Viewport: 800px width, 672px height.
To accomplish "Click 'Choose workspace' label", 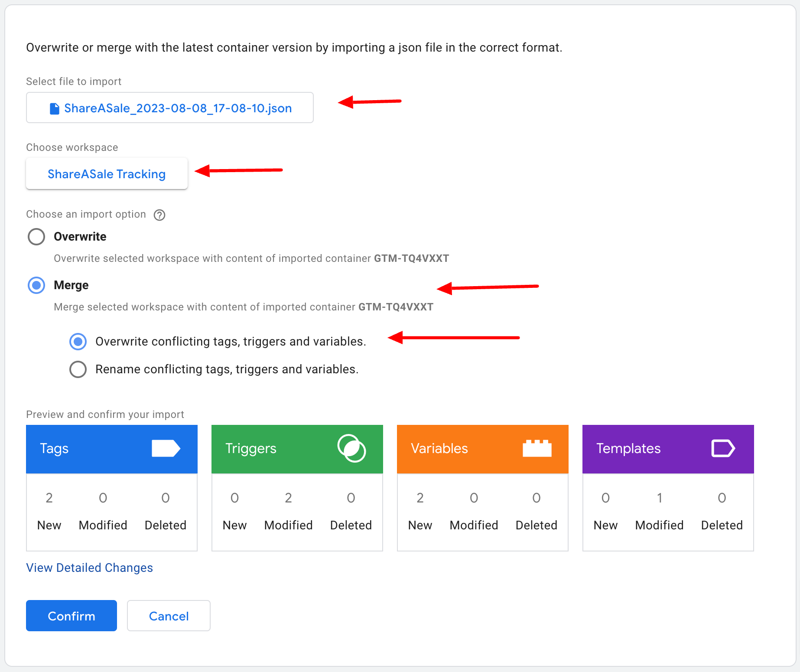I will 72,147.
